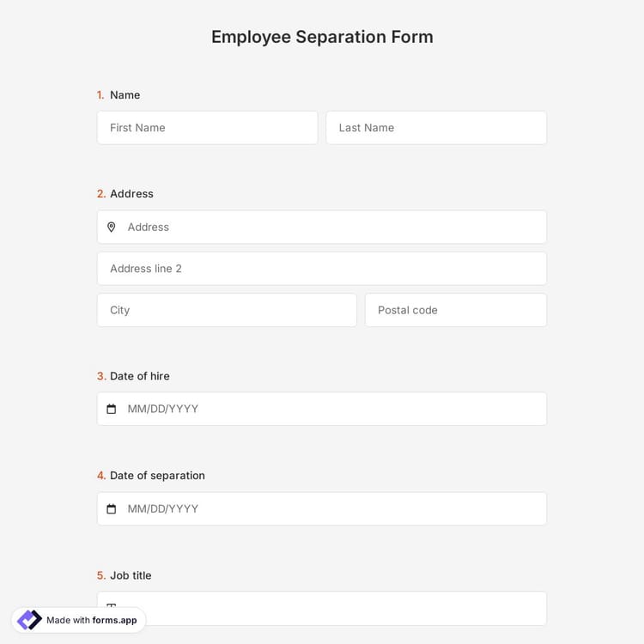Screen dimensions: 644x644
Task: Open the Date of hire calendar icon
Action: point(112,410)
